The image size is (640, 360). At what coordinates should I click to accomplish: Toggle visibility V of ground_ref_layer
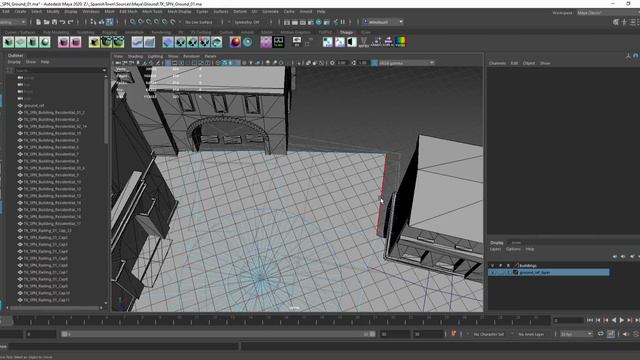pyautogui.click(x=492, y=272)
